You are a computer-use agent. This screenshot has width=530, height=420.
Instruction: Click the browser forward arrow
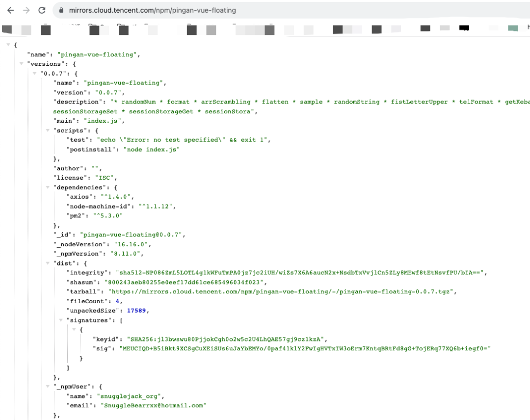26,10
